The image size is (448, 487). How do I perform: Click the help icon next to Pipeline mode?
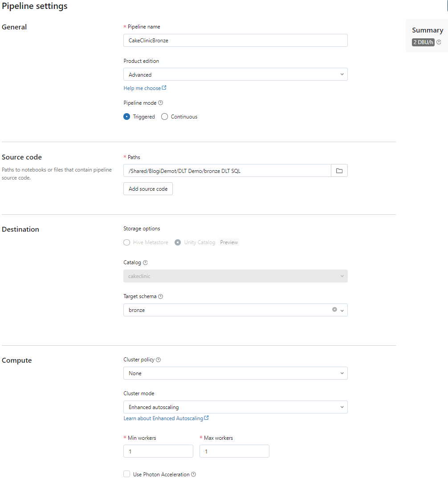coord(161,103)
